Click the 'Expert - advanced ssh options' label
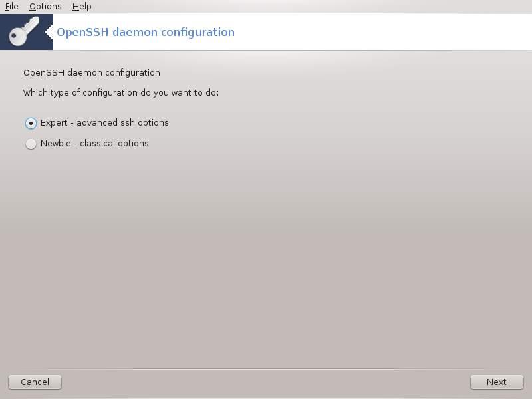 (104, 123)
